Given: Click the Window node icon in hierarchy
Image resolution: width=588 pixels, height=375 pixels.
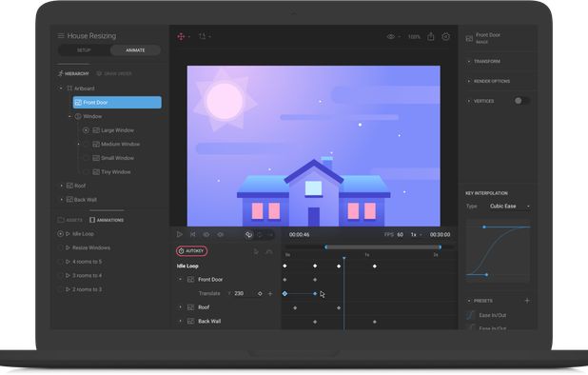Looking at the screenshot, I should (78, 116).
